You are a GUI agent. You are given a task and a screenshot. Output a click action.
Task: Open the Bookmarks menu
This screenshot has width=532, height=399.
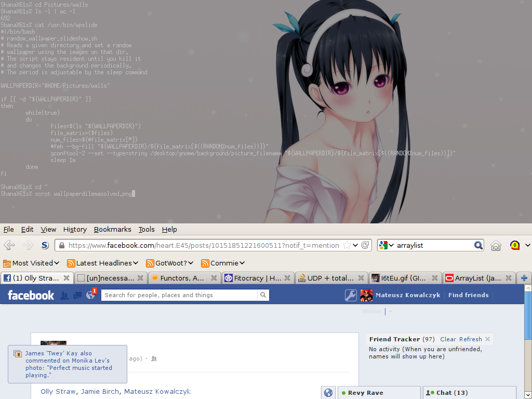112,229
